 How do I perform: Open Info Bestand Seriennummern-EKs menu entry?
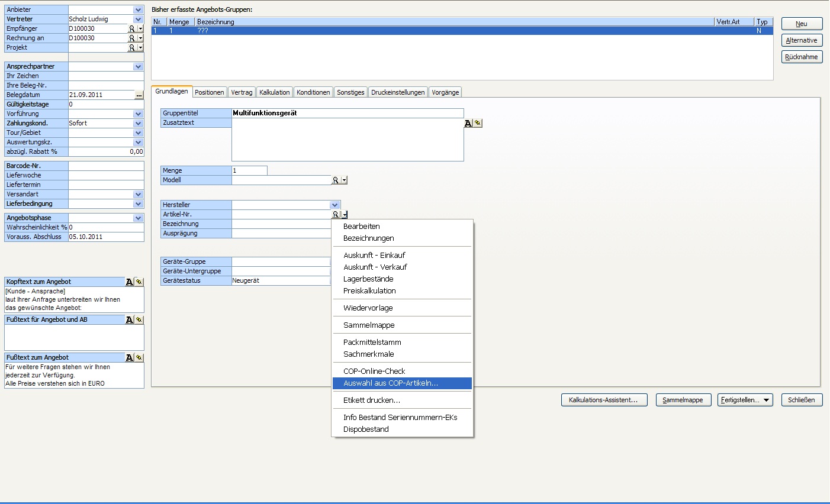click(x=402, y=418)
